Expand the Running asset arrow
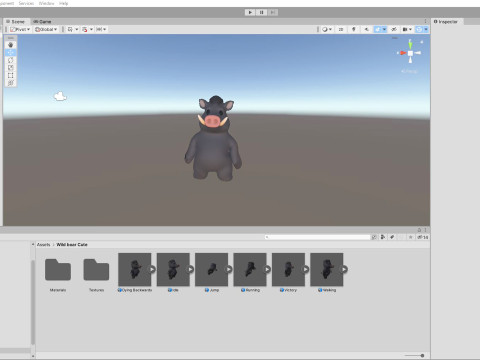This screenshot has width=480, height=360. coord(268,269)
